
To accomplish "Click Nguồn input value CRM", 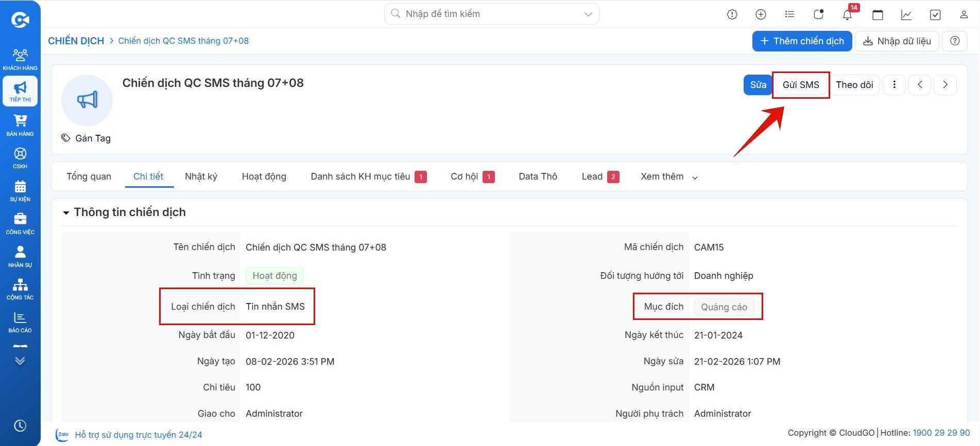I will click(704, 387).
